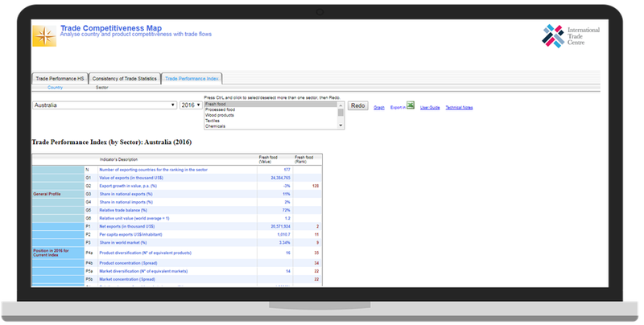Click the 'Fresh food (Rank)' column header

coord(304,159)
